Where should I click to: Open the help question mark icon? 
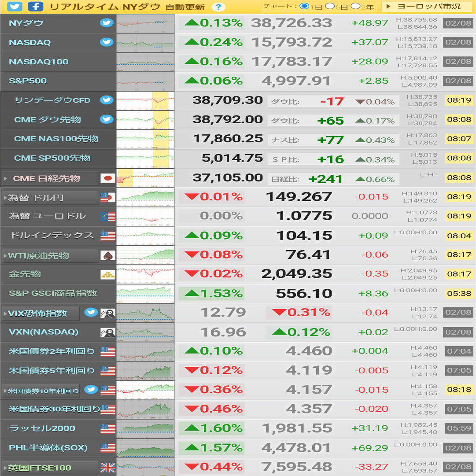(218, 7)
